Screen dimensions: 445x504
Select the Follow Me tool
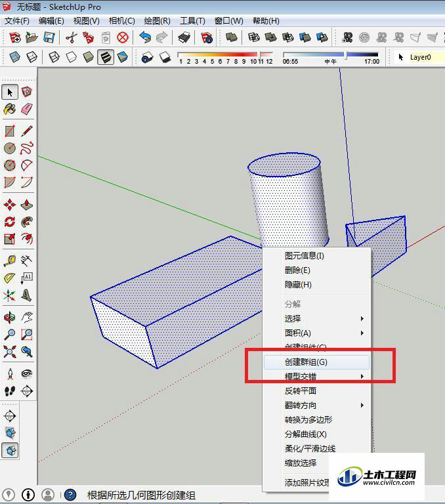click(x=27, y=221)
